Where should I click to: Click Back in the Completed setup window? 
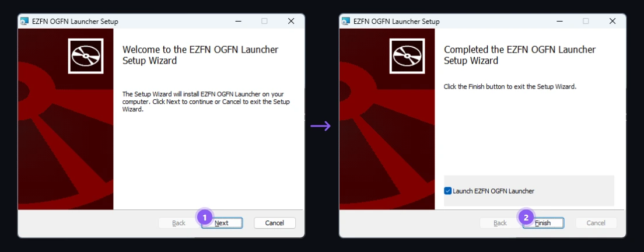coord(500,223)
